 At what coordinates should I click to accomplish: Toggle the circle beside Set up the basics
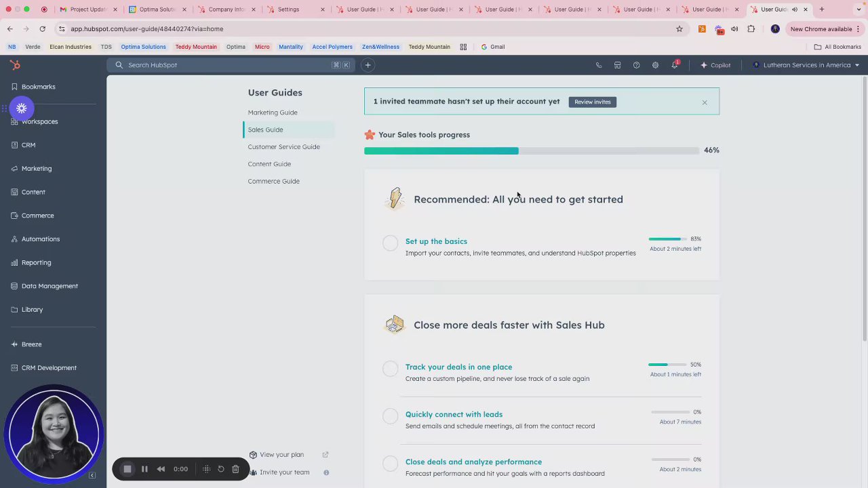pos(390,243)
